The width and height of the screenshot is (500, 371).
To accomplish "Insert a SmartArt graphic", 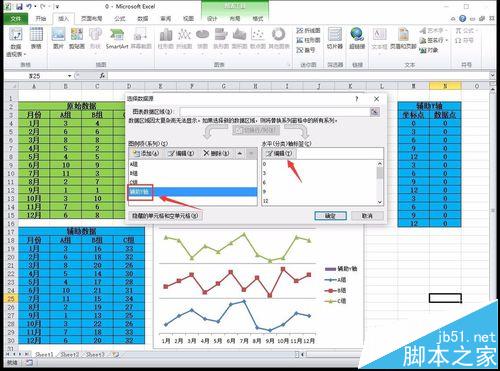I will click(117, 39).
